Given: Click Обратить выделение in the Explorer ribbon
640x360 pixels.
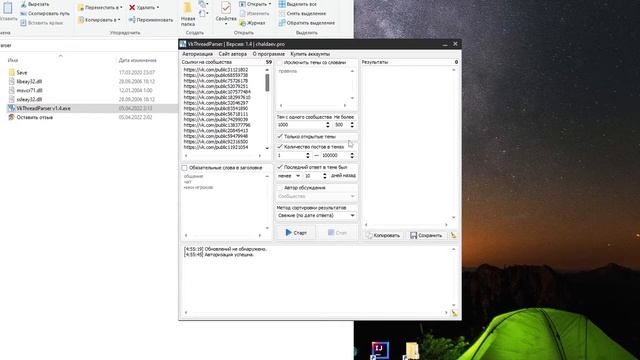Looking at the screenshot, I should 307,23.
